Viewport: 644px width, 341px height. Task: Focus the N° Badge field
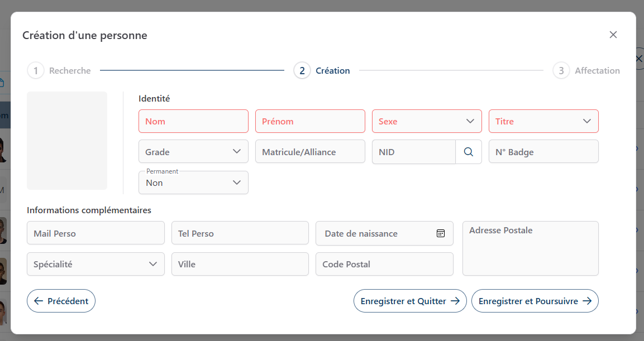(x=543, y=151)
